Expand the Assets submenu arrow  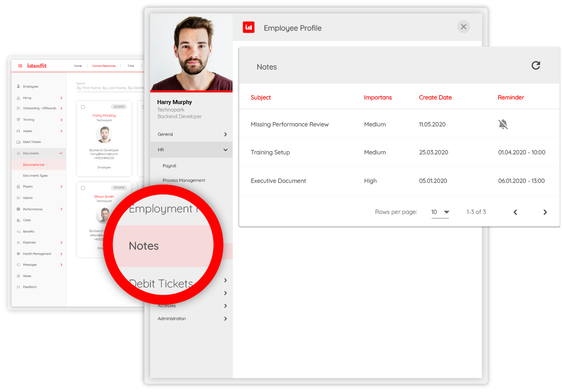click(61, 131)
